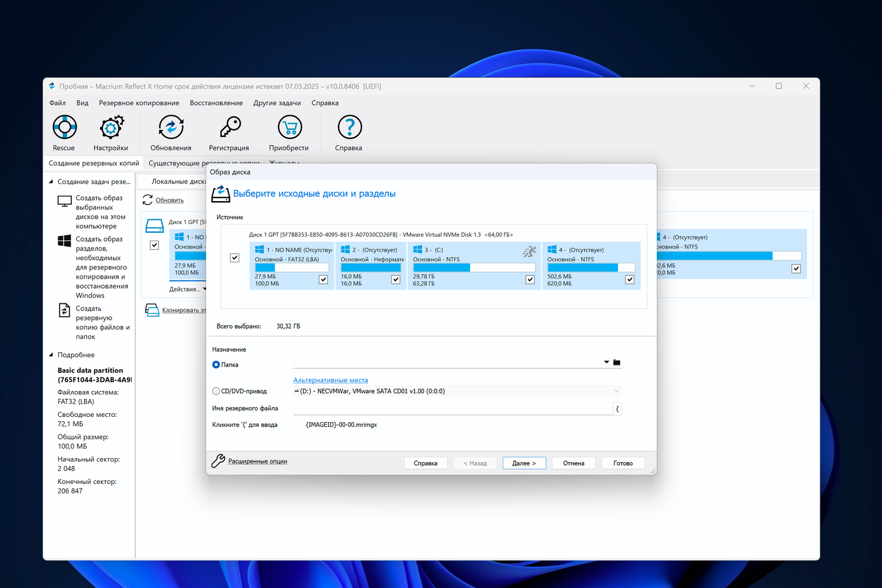Viewport: 882px width, 588px height.
Task: Click the Обновления toolbar icon
Action: pos(171,127)
